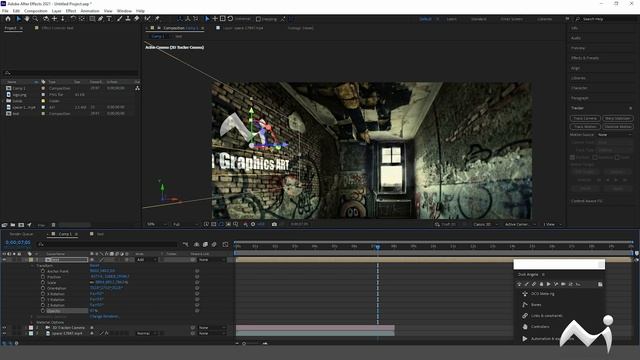Select the Eraser tool
640x360 pixels.
click(x=136, y=19)
